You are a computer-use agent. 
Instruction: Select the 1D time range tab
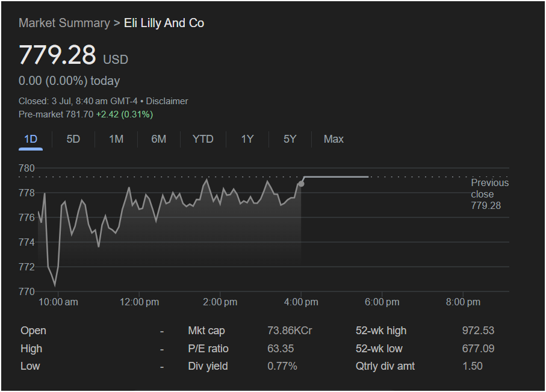pos(31,139)
